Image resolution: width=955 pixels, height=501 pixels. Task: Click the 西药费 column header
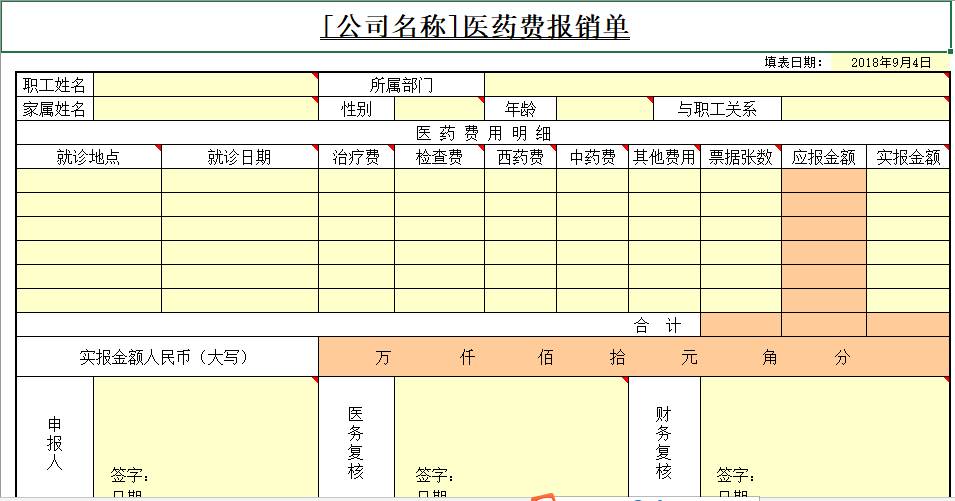(x=520, y=157)
